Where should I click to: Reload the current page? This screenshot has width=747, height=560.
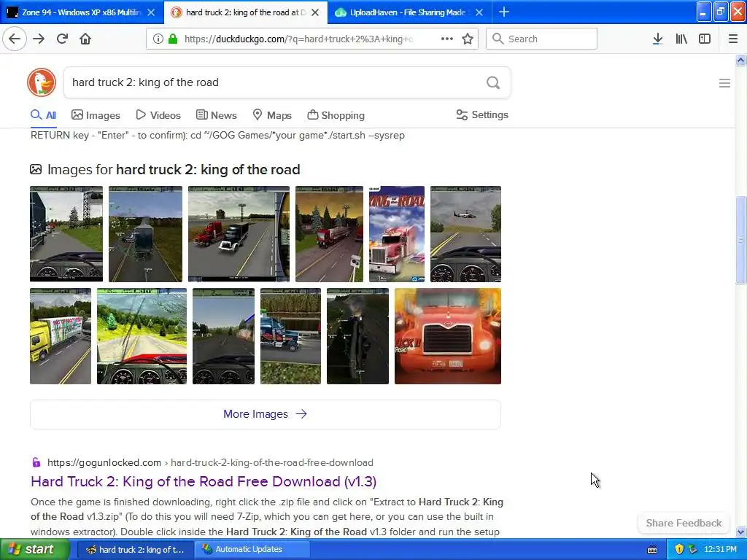click(x=62, y=39)
